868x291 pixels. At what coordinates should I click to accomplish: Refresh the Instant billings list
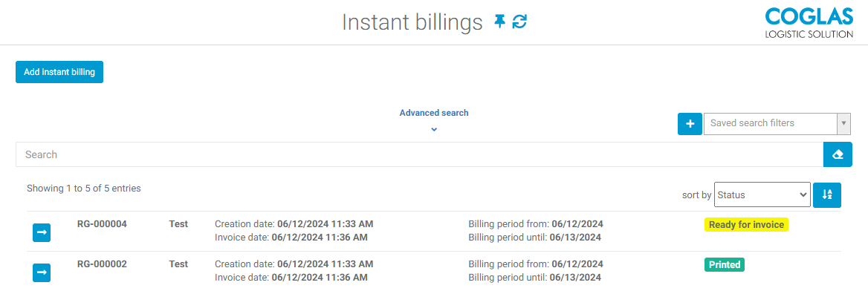coord(519,22)
